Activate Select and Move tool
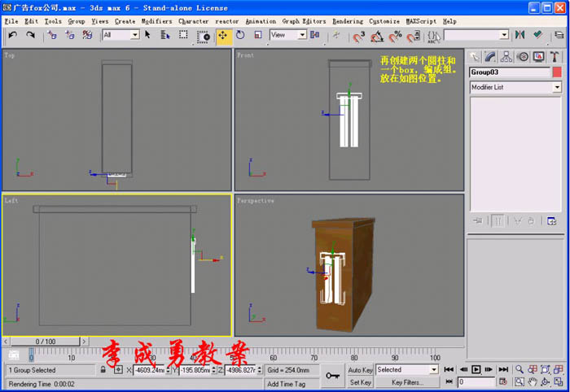The height and width of the screenshot is (392, 570). (x=223, y=35)
